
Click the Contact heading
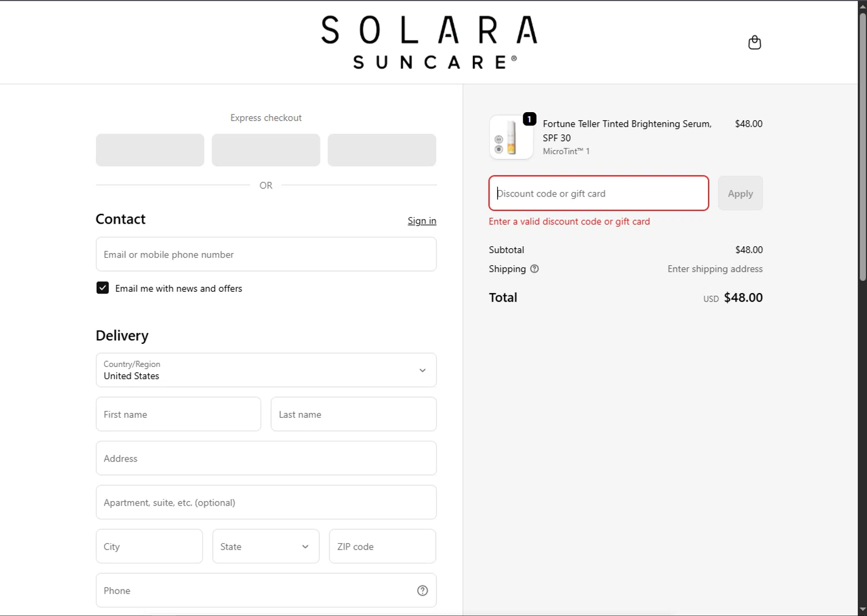pyautogui.click(x=120, y=219)
